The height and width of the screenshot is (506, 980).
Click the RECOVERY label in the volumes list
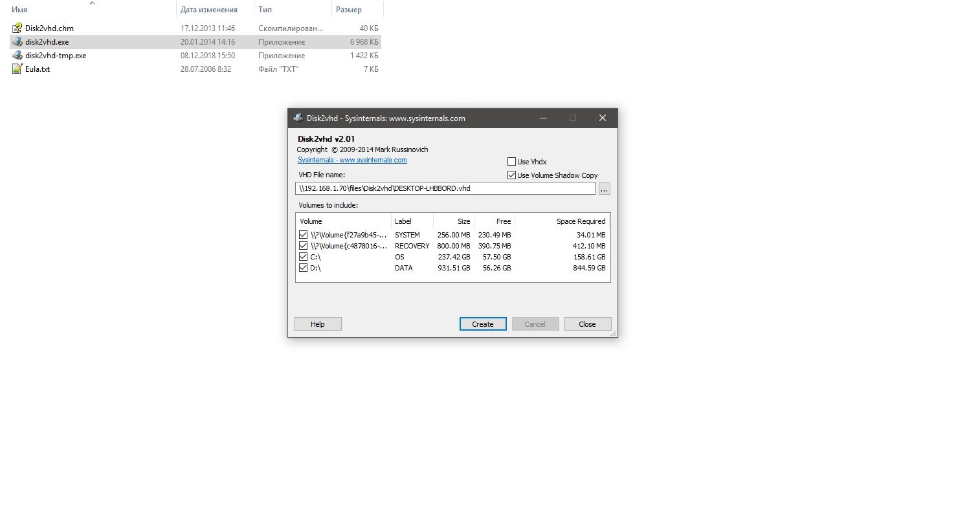click(x=412, y=246)
